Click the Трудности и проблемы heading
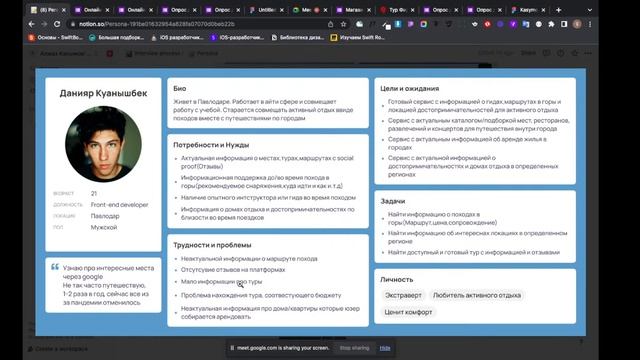The width and height of the screenshot is (640, 360). pos(212,245)
